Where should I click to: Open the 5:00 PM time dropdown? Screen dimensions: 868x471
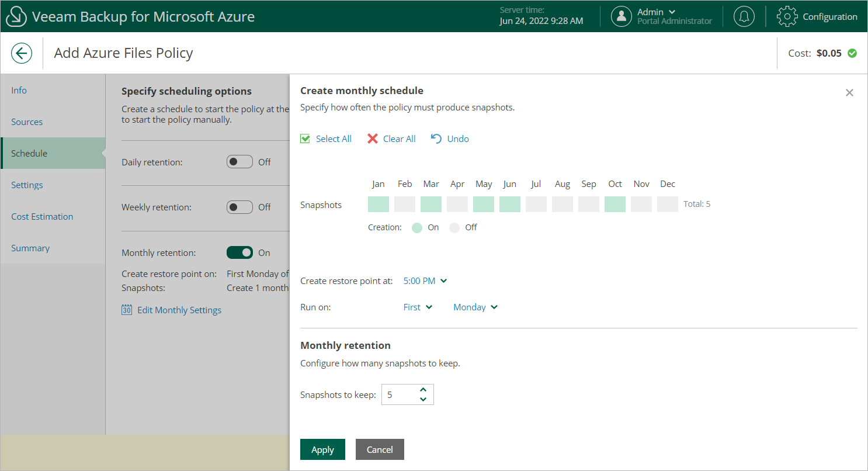pyautogui.click(x=425, y=281)
